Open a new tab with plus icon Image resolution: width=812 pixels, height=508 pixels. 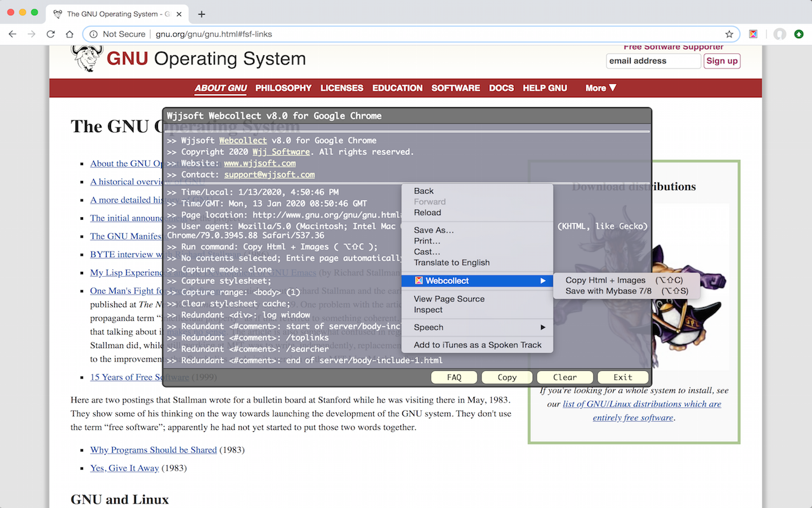pos(202,14)
